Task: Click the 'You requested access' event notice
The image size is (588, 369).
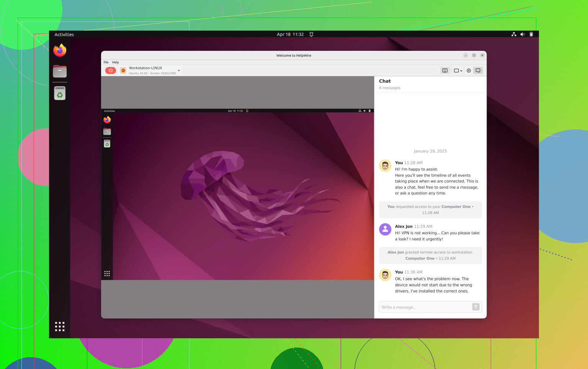Action: (430, 210)
